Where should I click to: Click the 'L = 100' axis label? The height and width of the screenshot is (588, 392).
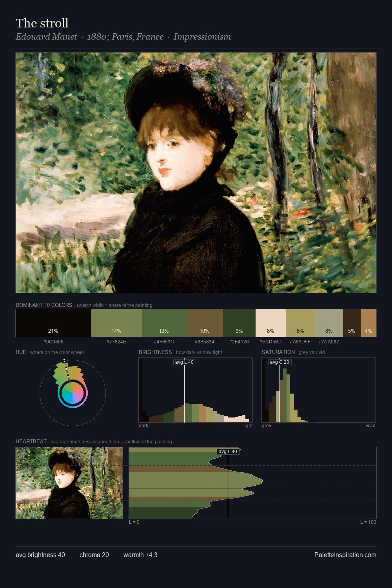368,522
